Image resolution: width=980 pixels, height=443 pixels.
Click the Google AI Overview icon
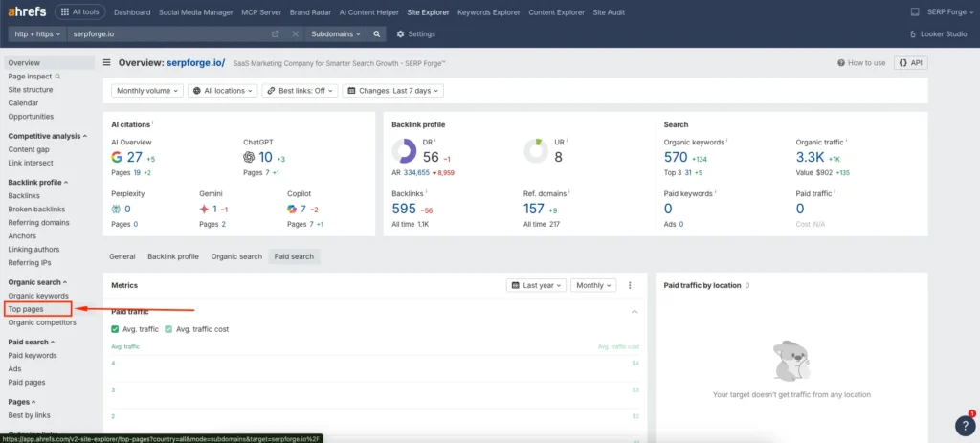117,157
